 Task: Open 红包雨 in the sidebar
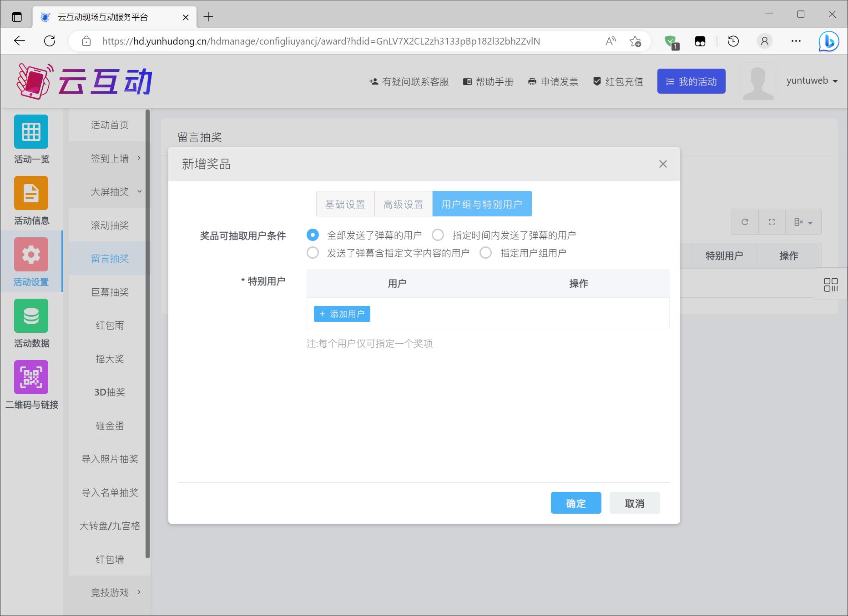pyautogui.click(x=110, y=325)
